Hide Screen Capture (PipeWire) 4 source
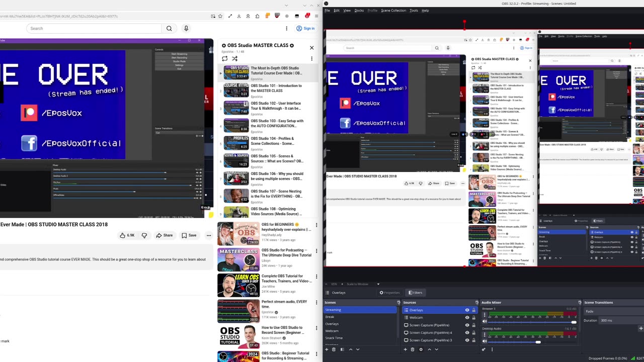Viewport: 644px width, 362px height. tap(467, 332)
